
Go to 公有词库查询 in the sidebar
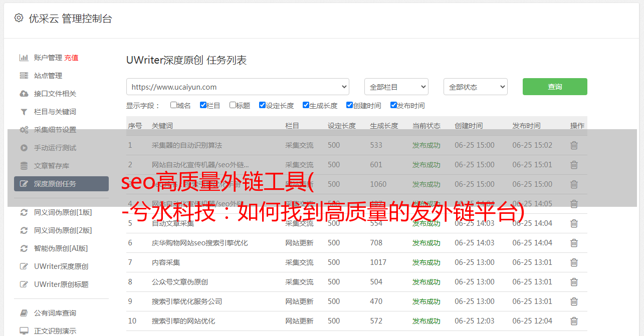point(55,313)
